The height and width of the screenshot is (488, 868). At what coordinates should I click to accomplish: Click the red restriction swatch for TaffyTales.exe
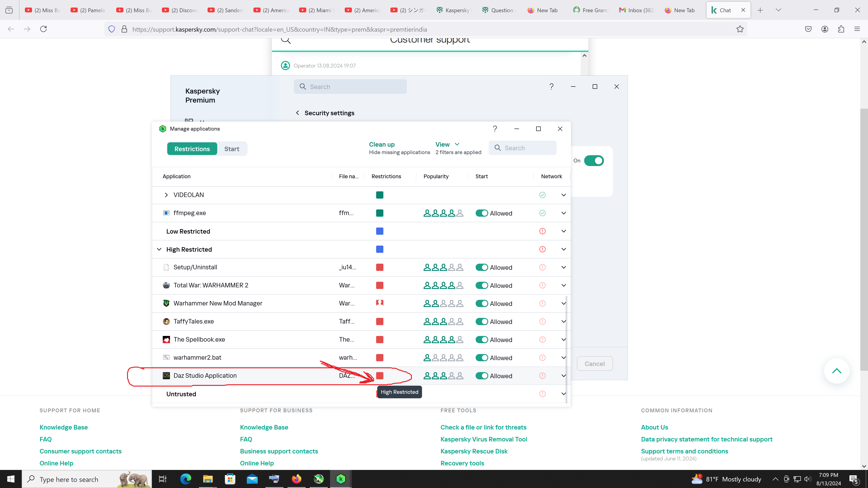point(380,322)
